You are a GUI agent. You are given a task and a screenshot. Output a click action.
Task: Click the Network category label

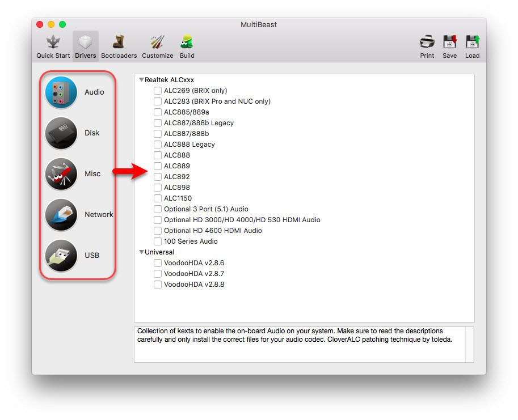99,214
